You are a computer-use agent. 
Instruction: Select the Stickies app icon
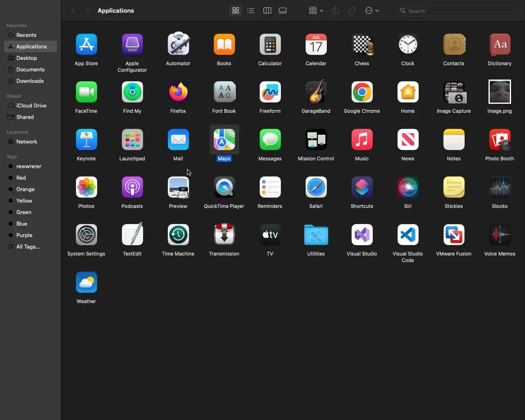[454, 187]
